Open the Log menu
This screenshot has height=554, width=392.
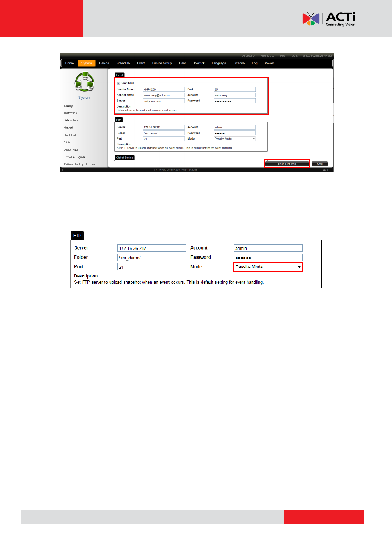pyautogui.click(x=254, y=63)
